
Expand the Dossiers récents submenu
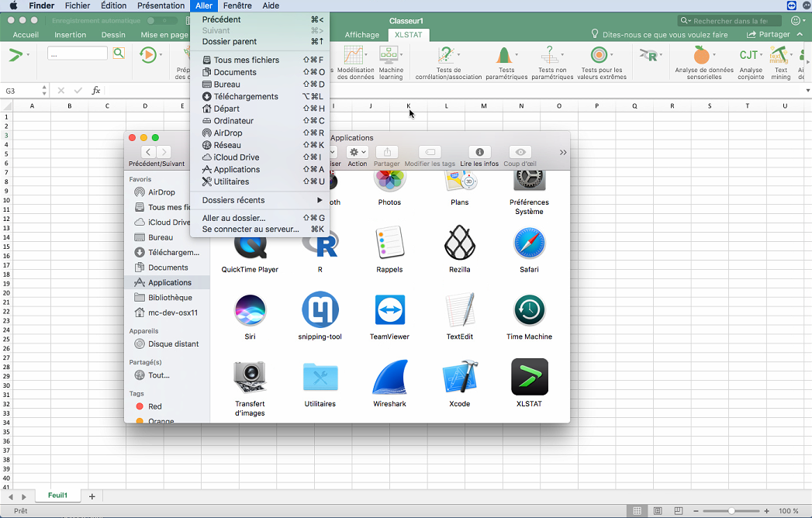261,200
